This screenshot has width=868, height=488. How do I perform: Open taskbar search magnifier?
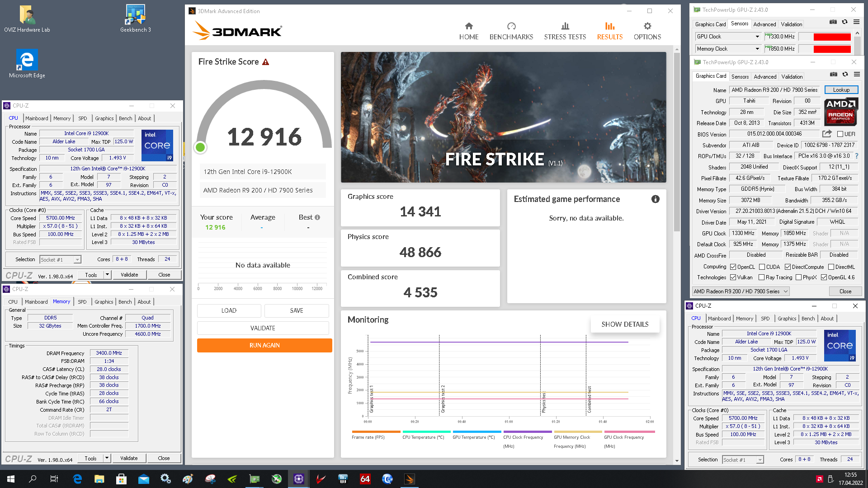33,479
